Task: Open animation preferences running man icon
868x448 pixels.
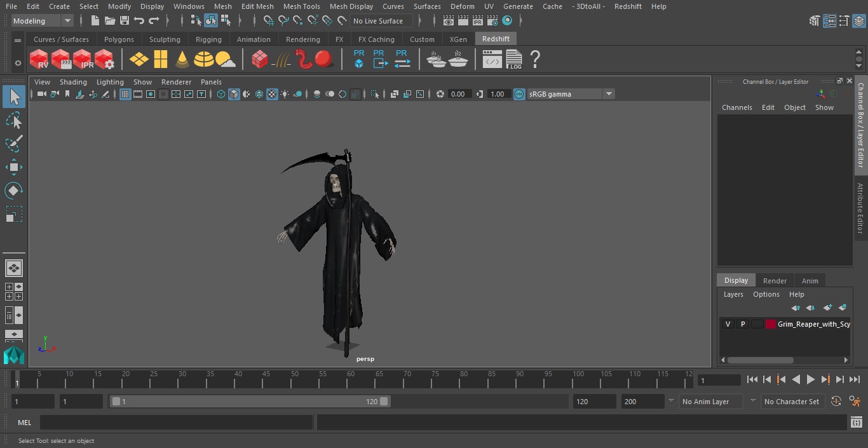Action: point(855,401)
